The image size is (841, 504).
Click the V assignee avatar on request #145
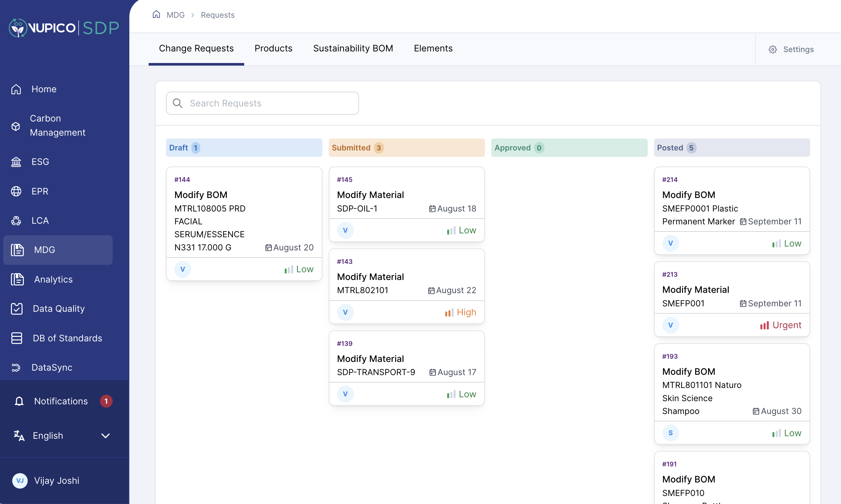point(345,230)
